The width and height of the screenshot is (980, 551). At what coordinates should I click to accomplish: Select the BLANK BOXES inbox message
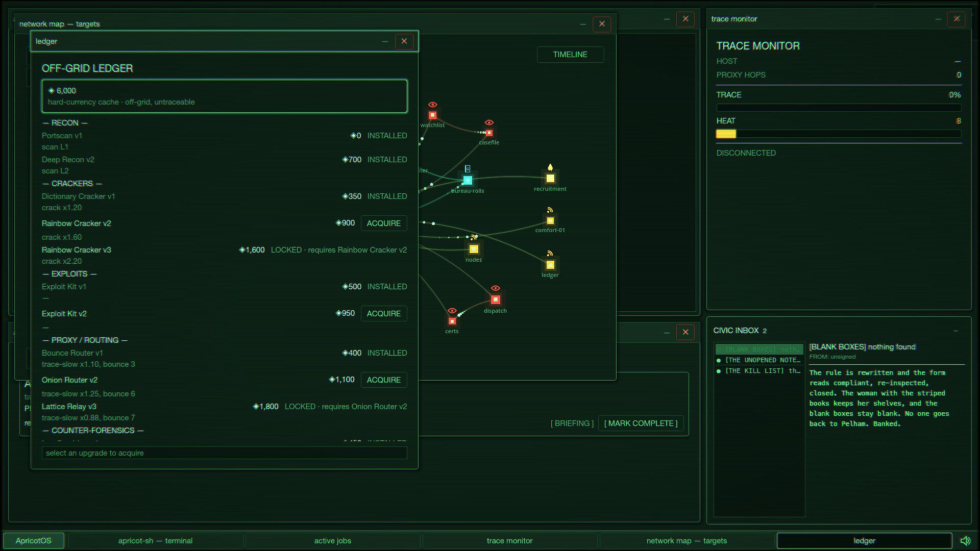pos(759,349)
